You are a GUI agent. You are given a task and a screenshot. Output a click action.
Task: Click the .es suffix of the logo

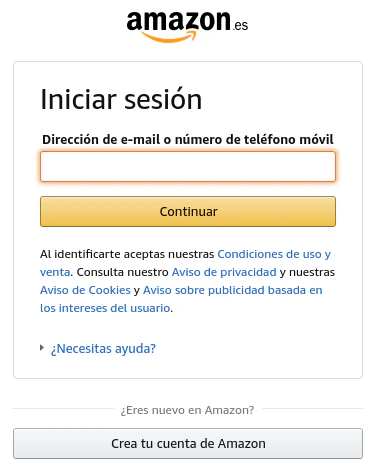coord(241,25)
